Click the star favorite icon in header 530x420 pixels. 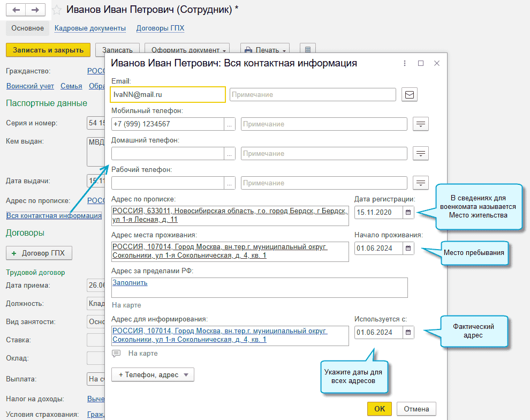tap(56, 10)
